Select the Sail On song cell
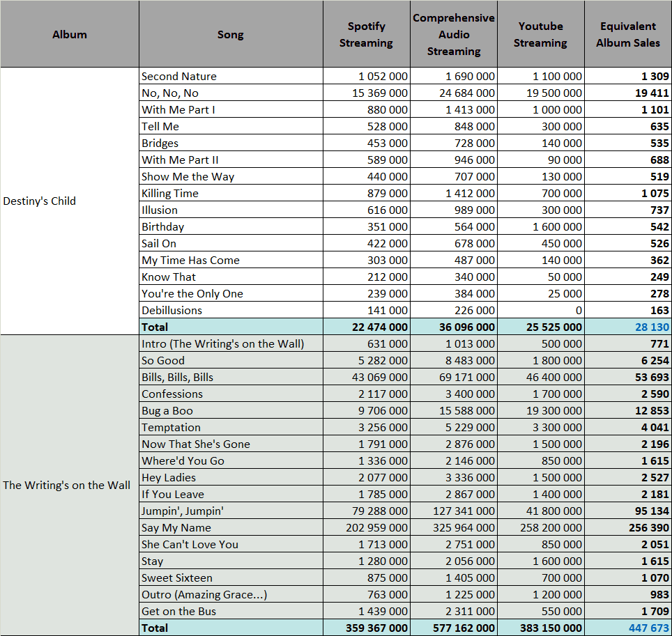The width and height of the screenshot is (672, 636). 231,243
